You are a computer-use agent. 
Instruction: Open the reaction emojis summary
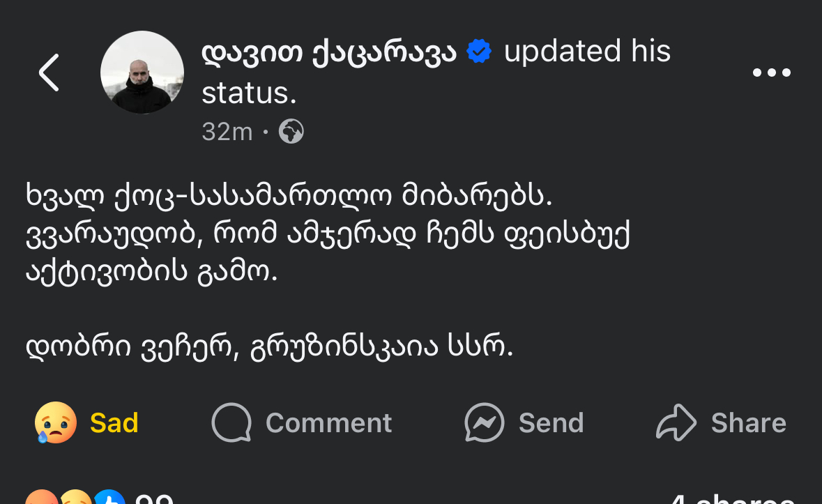click(x=75, y=498)
